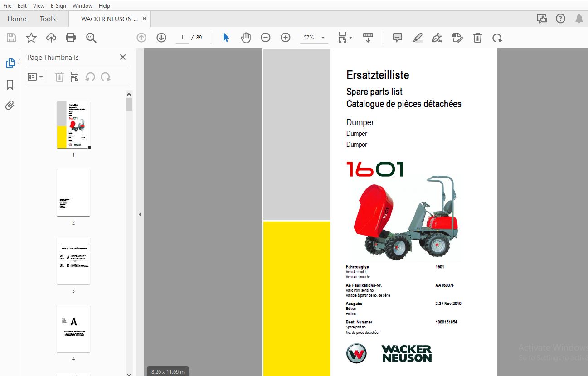Viewport: 588px width, 376px height.
Task: Activate the hand pan tool
Action: (x=246, y=38)
